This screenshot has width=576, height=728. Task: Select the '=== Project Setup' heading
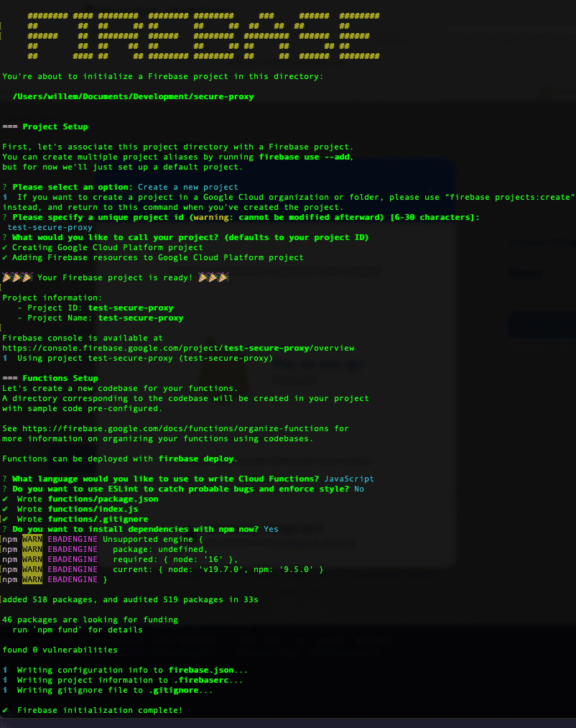(x=45, y=126)
